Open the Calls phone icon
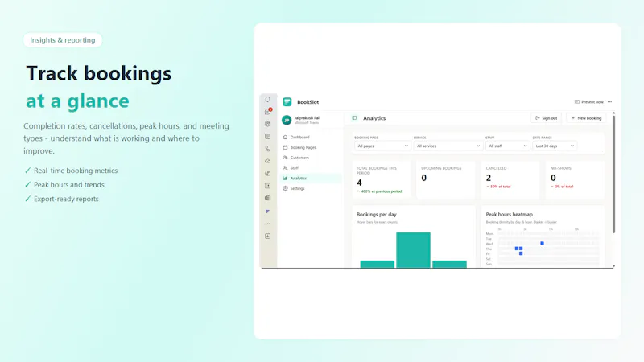 [268, 149]
